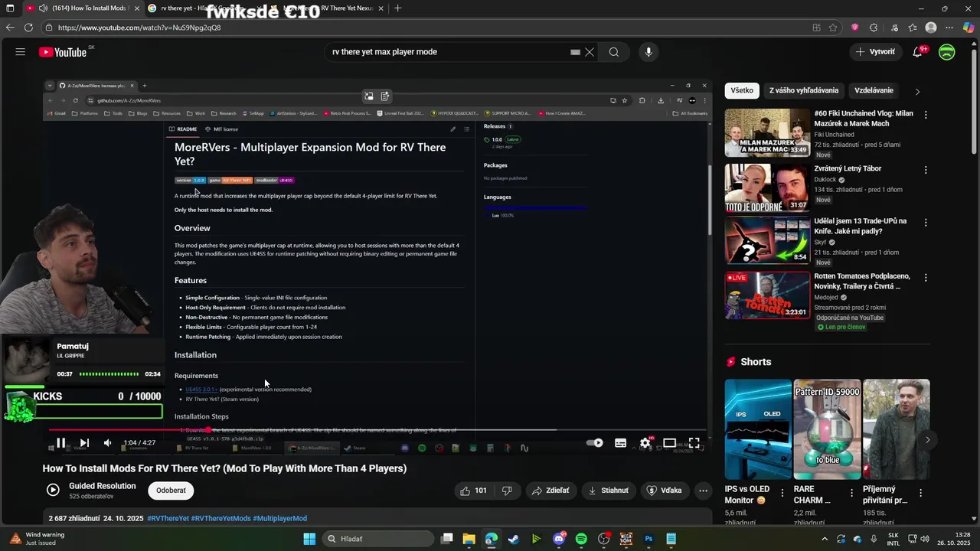Click the Zdieľať share button
980x551 pixels.
coord(550,491)
